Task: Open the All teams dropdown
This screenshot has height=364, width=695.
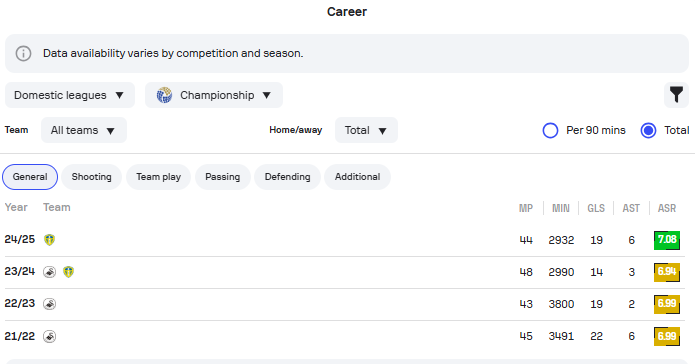Action: pos(84,130)
